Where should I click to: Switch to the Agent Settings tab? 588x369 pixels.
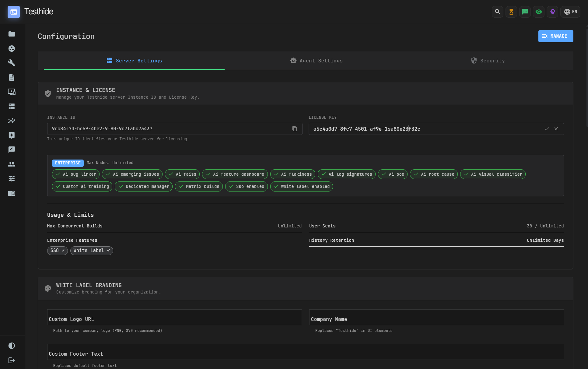tap(316, 61)
